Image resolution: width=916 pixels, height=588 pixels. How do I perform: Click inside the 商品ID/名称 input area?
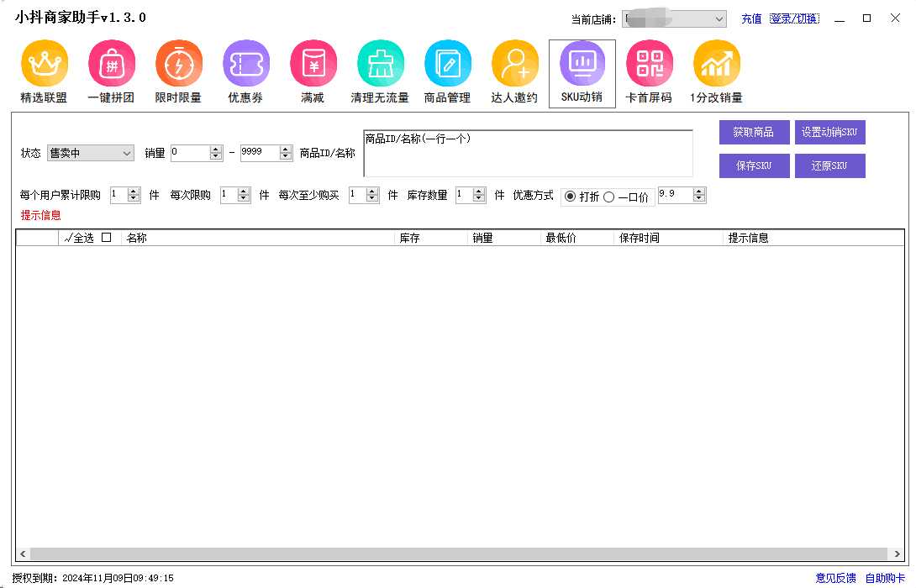(527, 151)
